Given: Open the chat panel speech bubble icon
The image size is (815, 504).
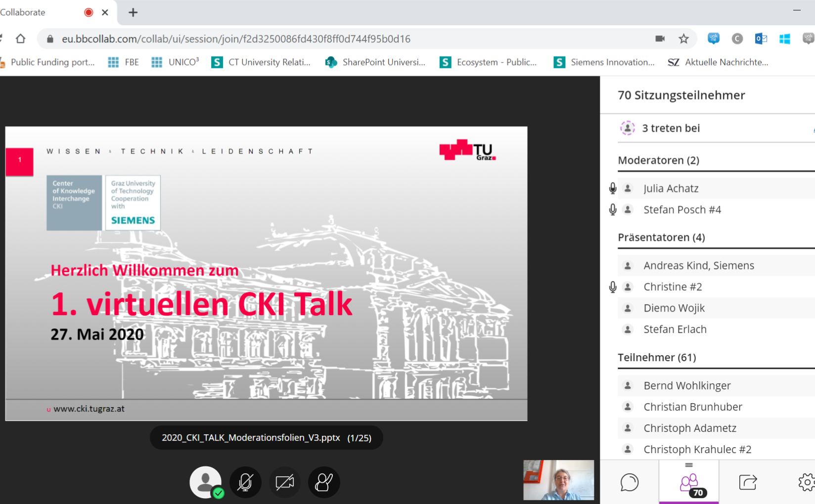Looking at the screenshot, I should (x=630, y=482).
